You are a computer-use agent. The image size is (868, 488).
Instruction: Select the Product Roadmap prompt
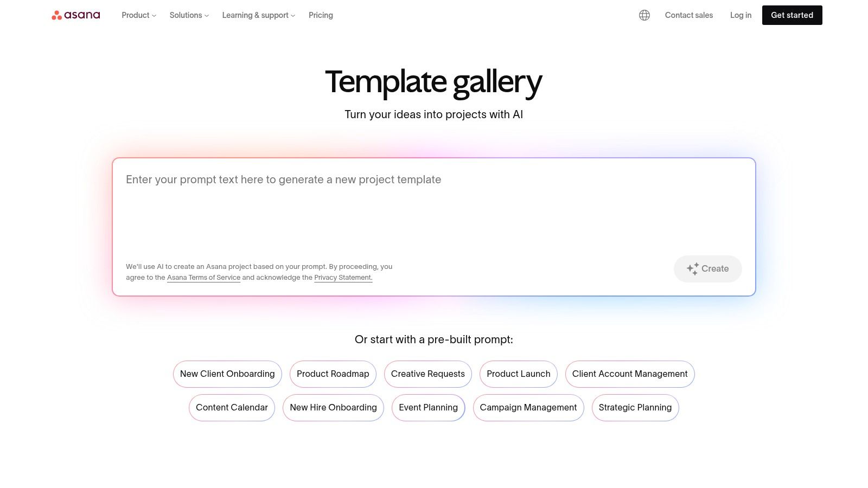point(333,374)
